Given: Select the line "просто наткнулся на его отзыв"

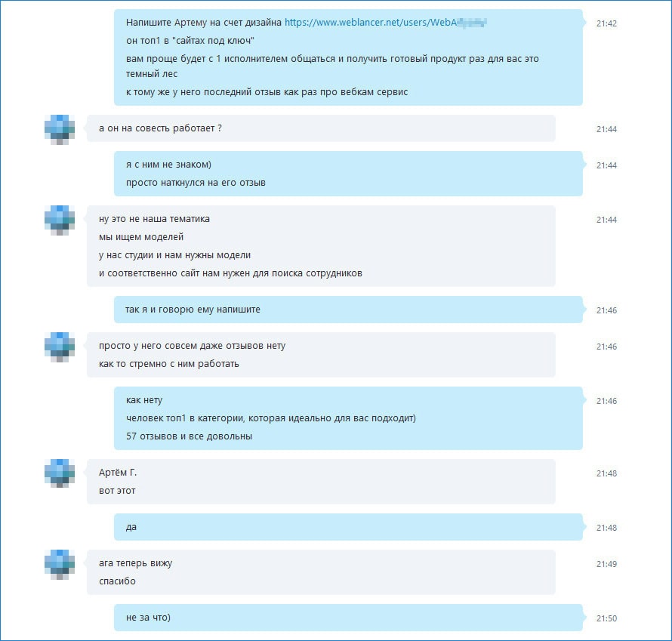Looking at the screenshot, I should coord(196,183).
